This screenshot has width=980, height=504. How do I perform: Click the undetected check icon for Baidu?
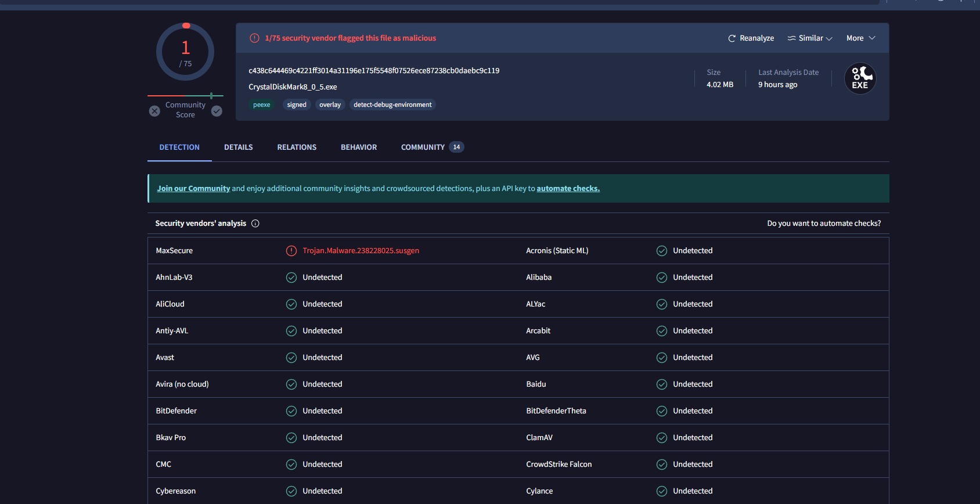coord(662,384)
